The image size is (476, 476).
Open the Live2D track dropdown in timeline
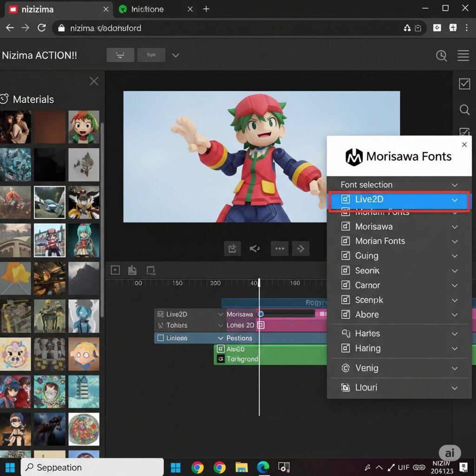[220, 314]
